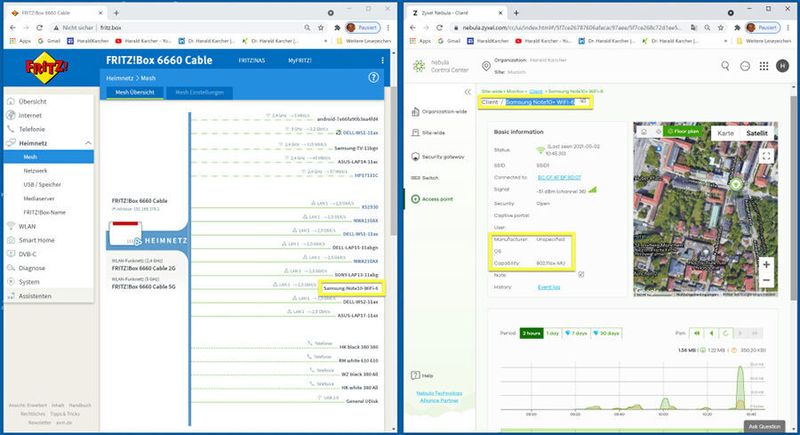
Task: Select the 7 days period button
Action: click(x=577, y=333)
